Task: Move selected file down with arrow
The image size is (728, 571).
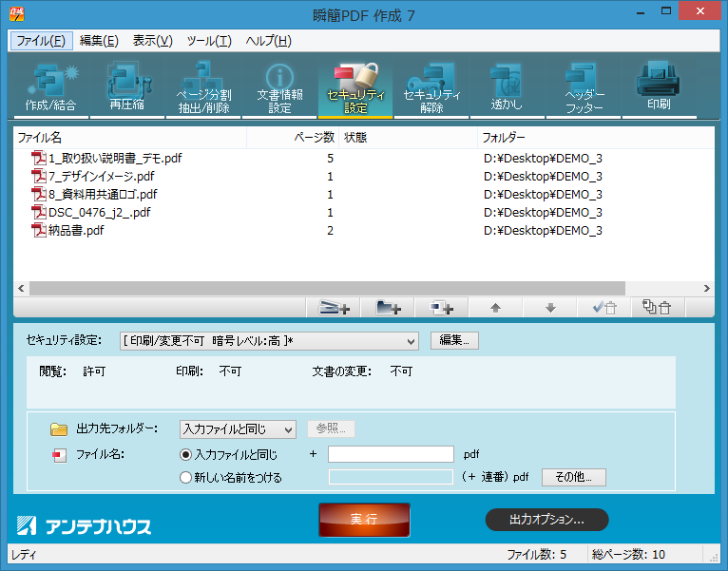Action: 550,307
